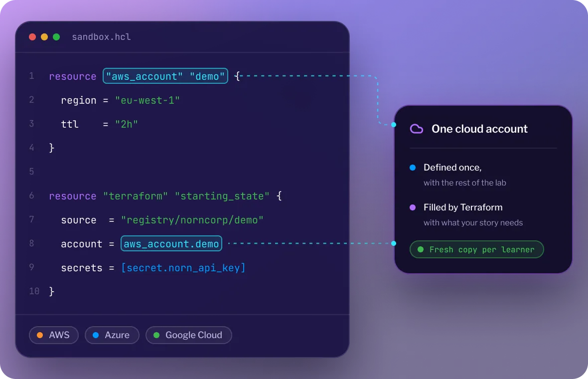Click the green maximize window dot
The image size is (588, 379).
click(x=56, y=37)
